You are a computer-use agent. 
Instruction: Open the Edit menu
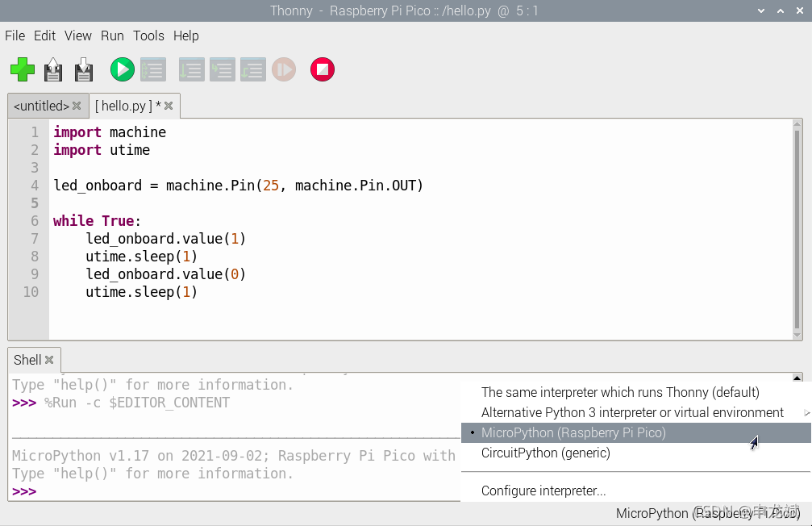[44, 35]
